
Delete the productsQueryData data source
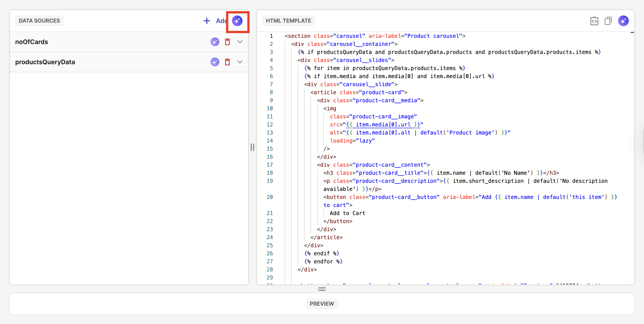click(x=227, y=62)
